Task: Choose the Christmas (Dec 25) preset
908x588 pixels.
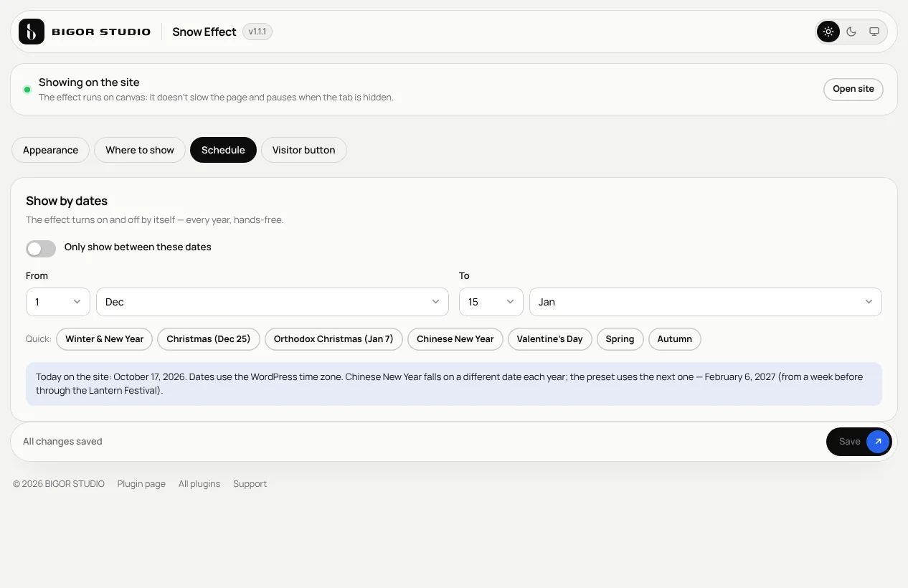Action: coord(209,339)
